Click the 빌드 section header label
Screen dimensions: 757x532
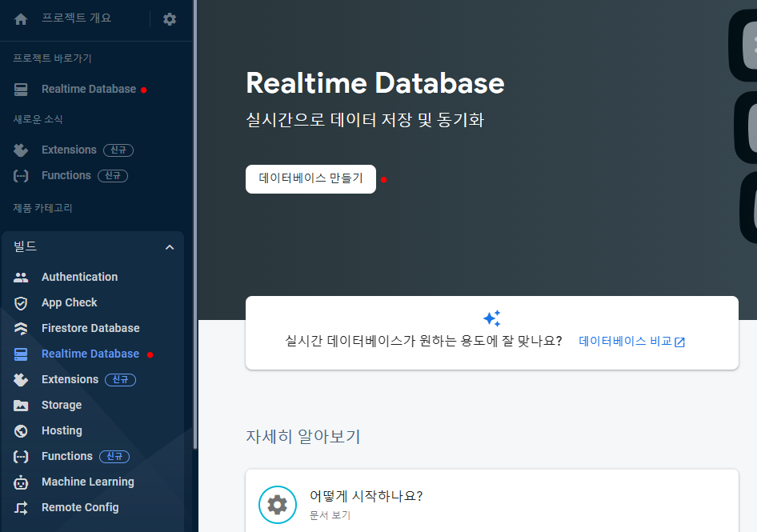tap(25, 246)
